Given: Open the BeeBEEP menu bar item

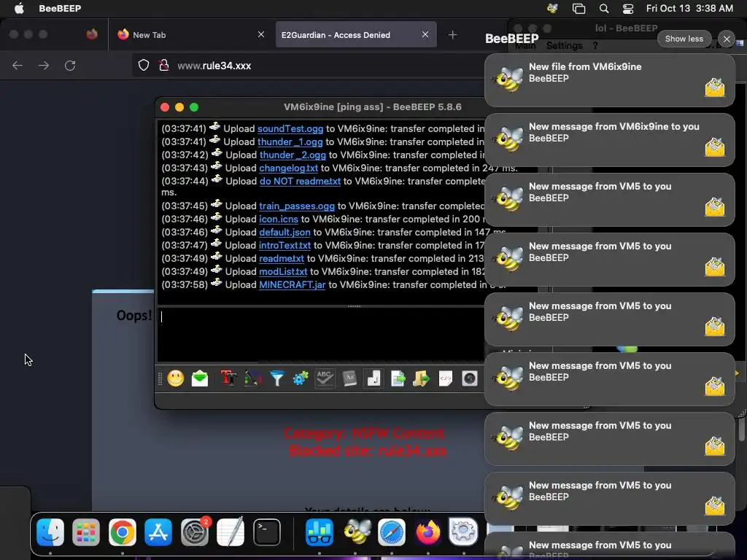Looking at the screenshot, I should (x=60, y=8).
